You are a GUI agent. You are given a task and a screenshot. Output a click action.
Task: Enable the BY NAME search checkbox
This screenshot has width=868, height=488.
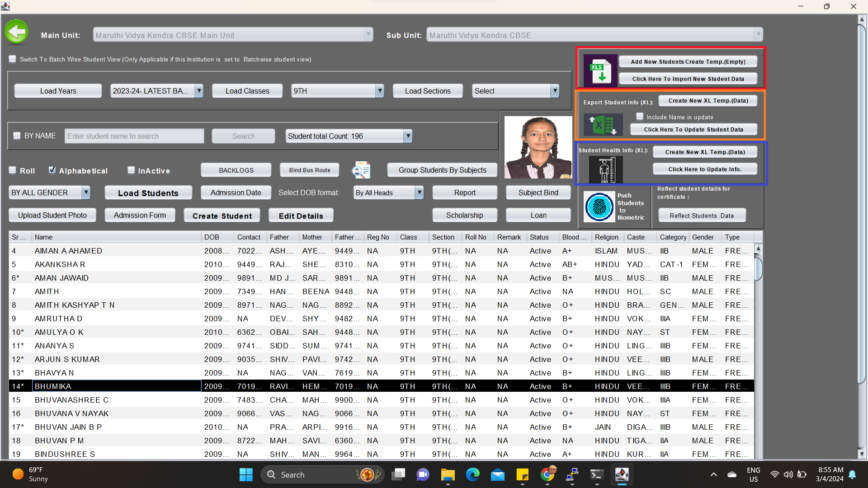[x=17, y=136]
